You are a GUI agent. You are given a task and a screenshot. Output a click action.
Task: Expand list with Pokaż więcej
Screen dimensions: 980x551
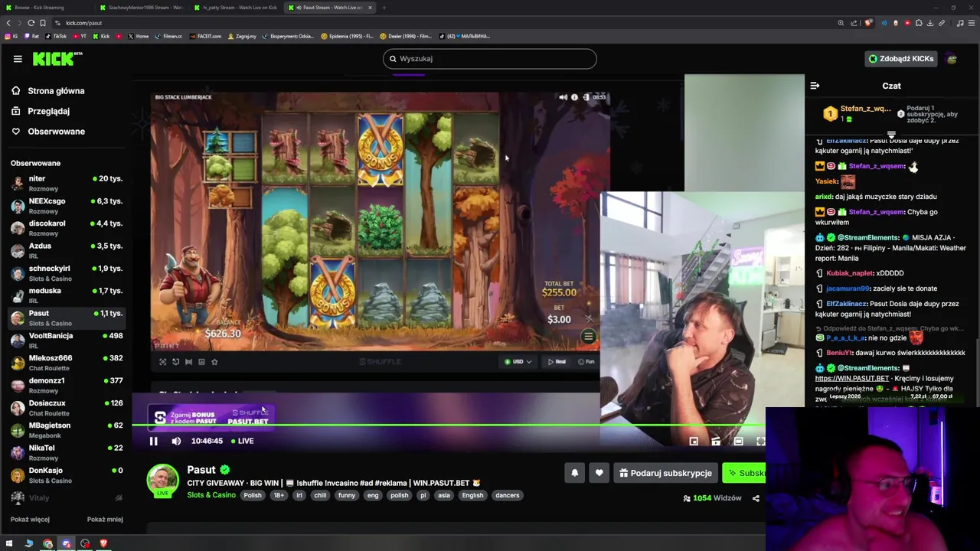point(30,519)
